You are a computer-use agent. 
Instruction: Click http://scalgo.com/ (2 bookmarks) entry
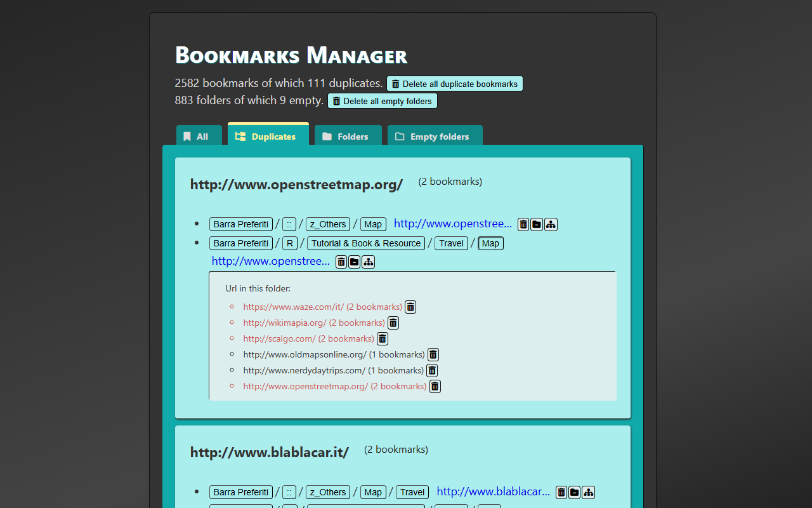308,338
